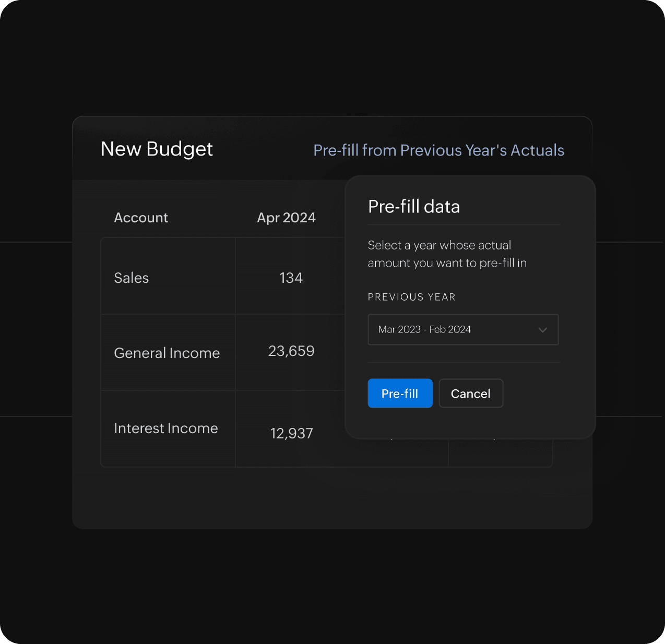
Task: Click the Pre-fill data dialog heading
Action: (x=414, y=207)
